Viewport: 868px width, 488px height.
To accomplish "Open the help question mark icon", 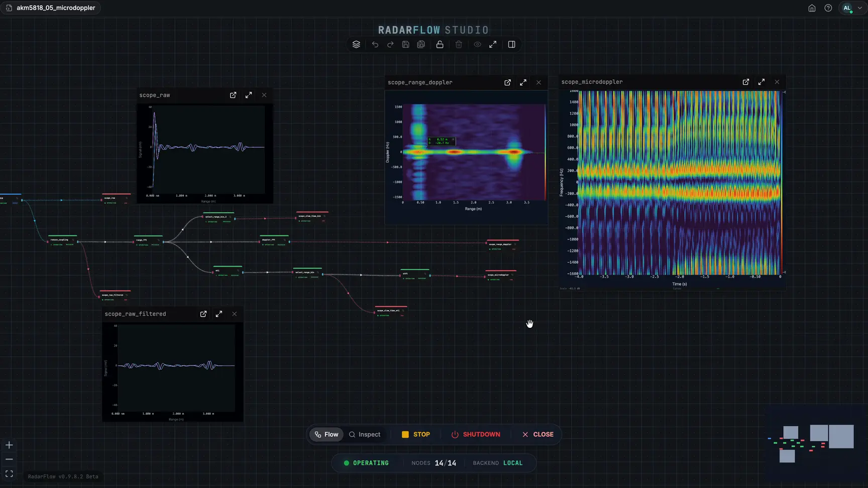I will [828, 8].
